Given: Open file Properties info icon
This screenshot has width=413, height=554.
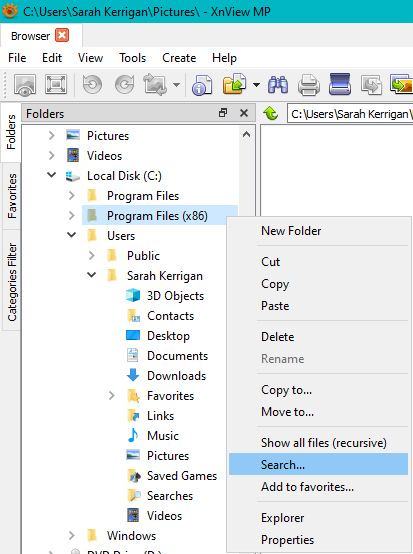Looking at the screenshot, I should [202, 85].
